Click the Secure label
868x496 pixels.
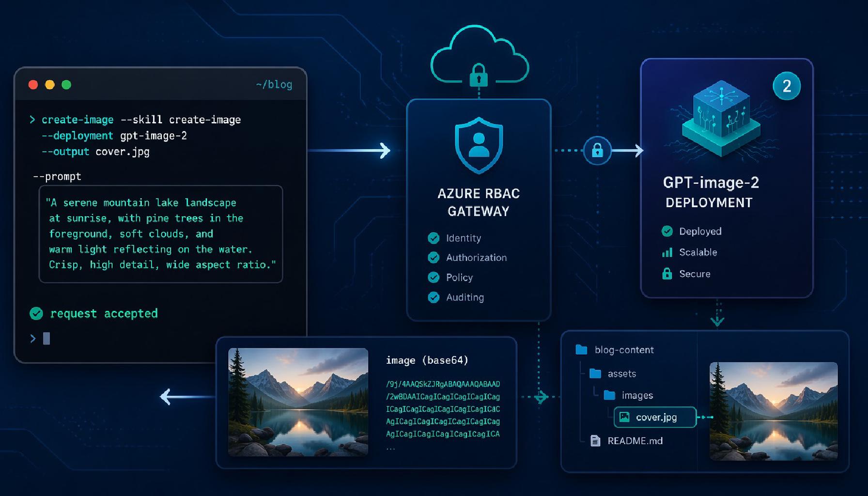point(695,274)
